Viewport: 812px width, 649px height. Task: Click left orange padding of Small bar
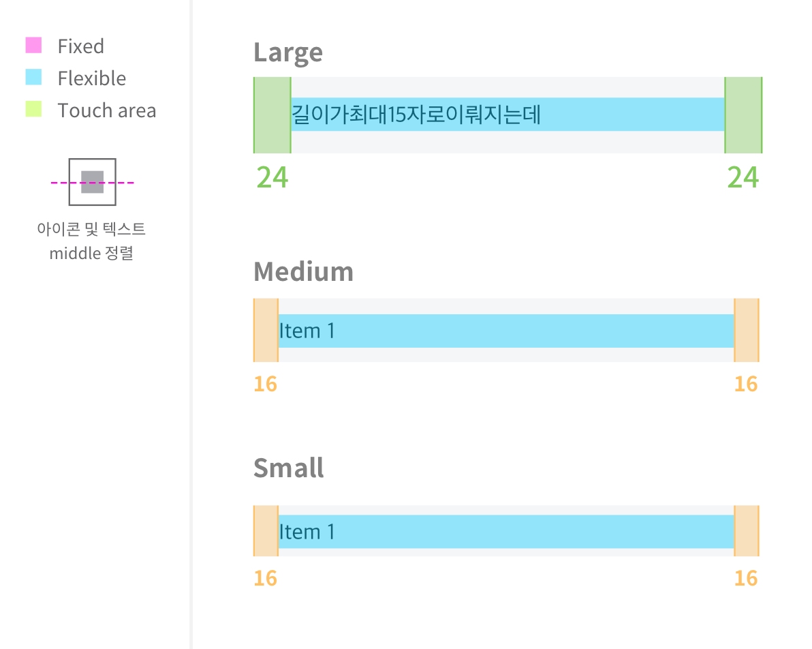pyautogui.click(x=266, y=531)
